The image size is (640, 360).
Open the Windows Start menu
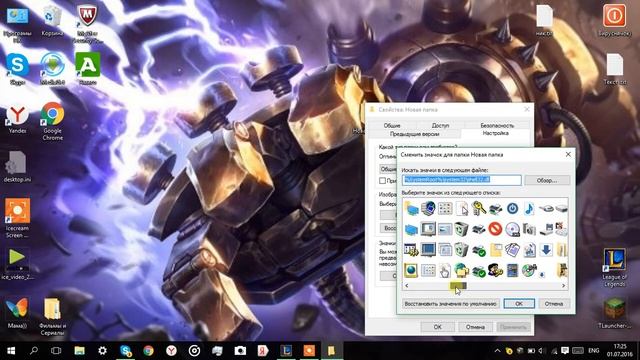(x=11, y=351)
